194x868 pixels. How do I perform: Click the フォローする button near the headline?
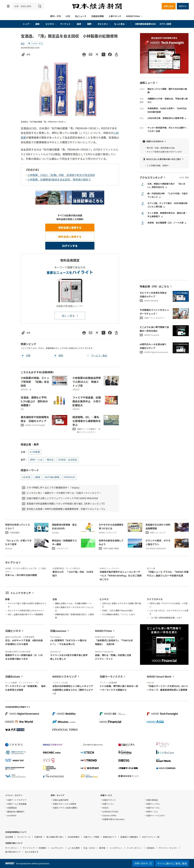pos(35,43)
